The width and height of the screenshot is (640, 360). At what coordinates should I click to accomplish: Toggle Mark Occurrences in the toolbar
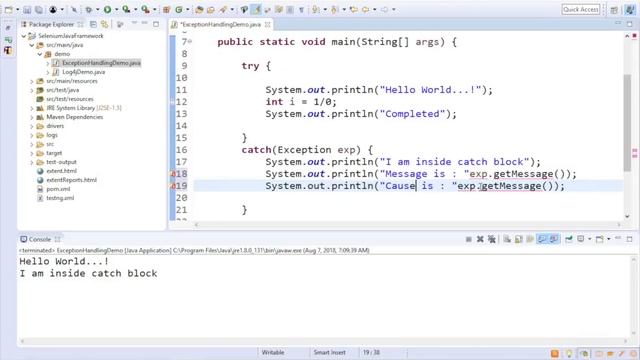click(x=256, y=9)
